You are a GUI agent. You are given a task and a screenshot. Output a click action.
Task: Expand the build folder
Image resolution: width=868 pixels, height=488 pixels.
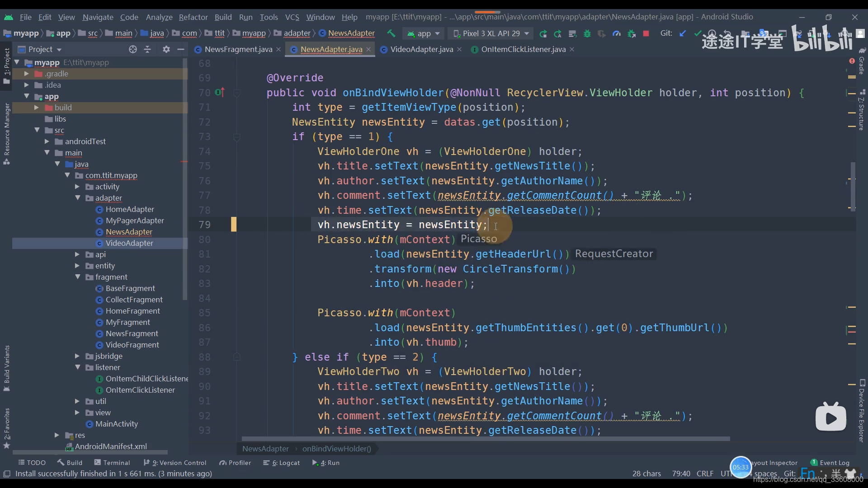[x=37, y=108]
